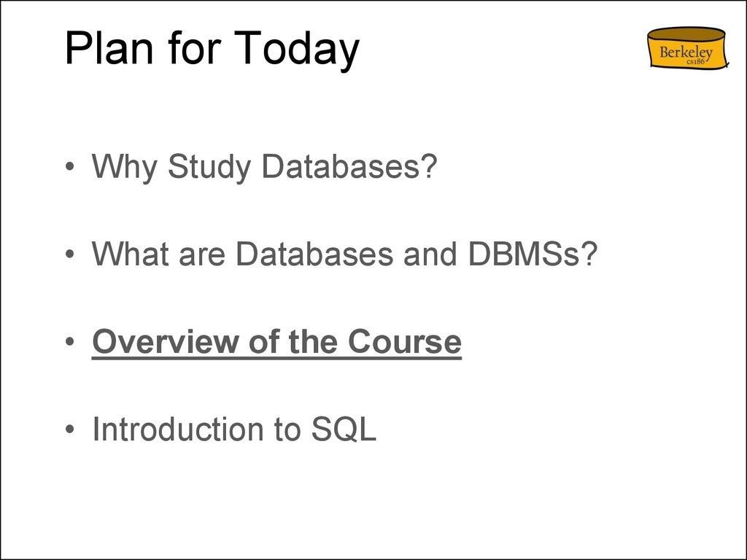This screenshot has width=747, height=560.
Task: Click the "Introduction to SQL" bullet text
Action: coord(234,429)
